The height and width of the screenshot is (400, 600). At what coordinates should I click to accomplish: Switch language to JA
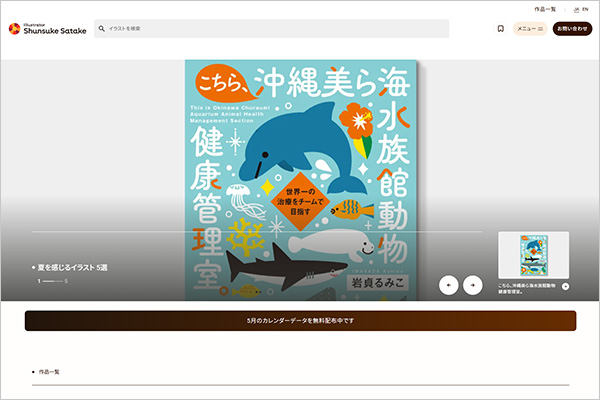tap(576, 10)
